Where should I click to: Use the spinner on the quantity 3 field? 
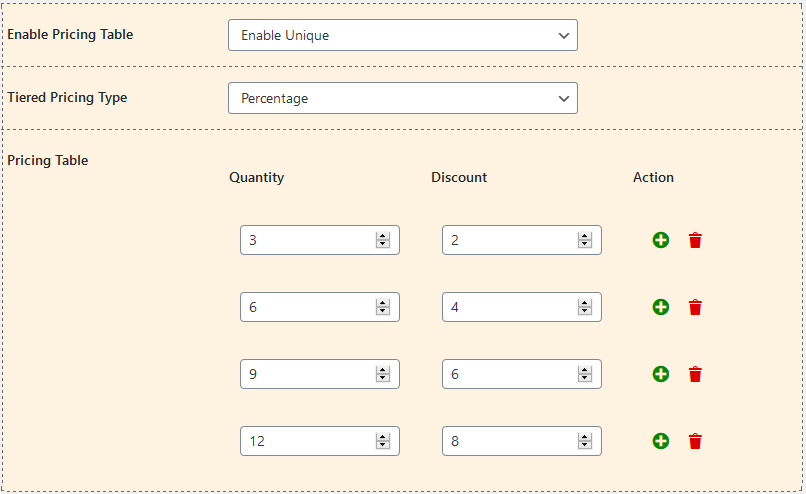click(x=383, y=240)
